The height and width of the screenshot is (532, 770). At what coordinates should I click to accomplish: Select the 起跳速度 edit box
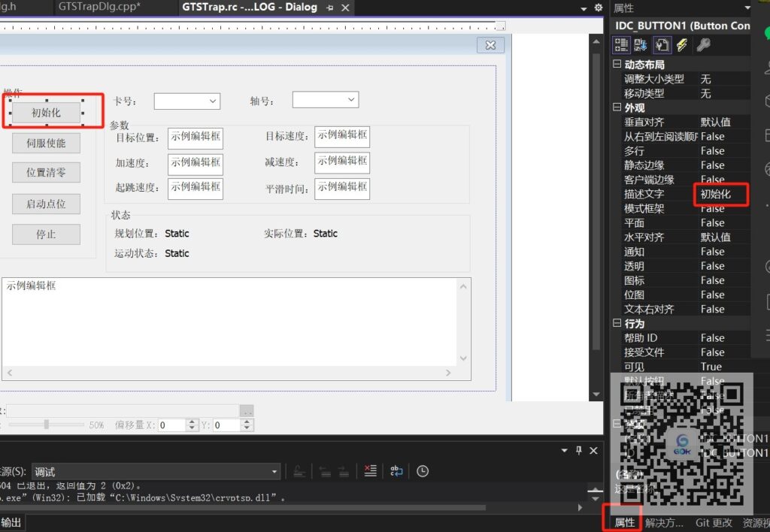pyautogui.click(x=196, y=189)
